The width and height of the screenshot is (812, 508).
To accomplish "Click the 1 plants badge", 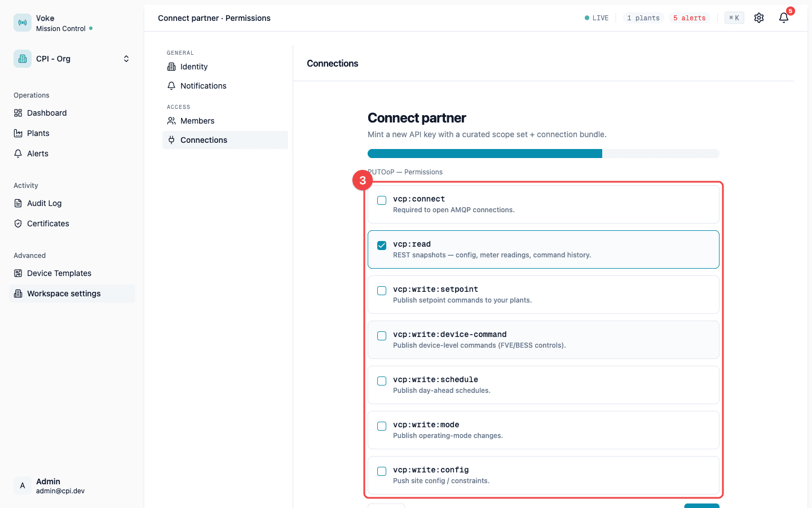I will (x=643, y=18).
